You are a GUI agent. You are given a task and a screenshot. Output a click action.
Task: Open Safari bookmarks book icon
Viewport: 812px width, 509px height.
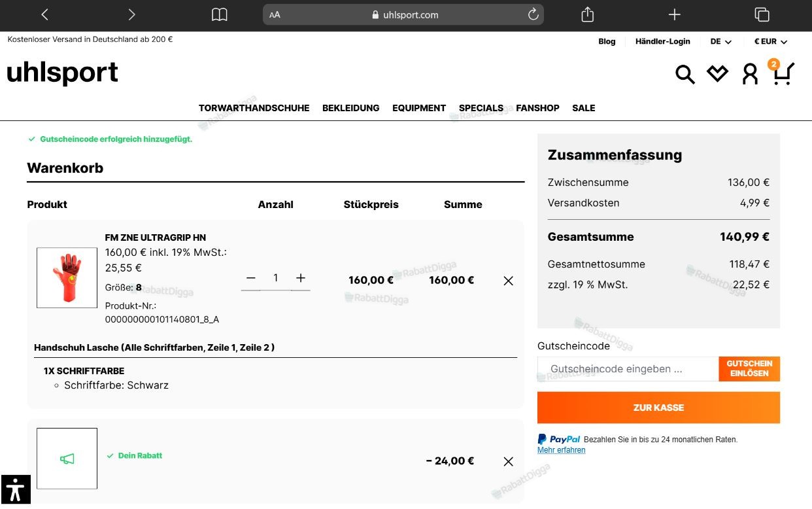(220, 14)
